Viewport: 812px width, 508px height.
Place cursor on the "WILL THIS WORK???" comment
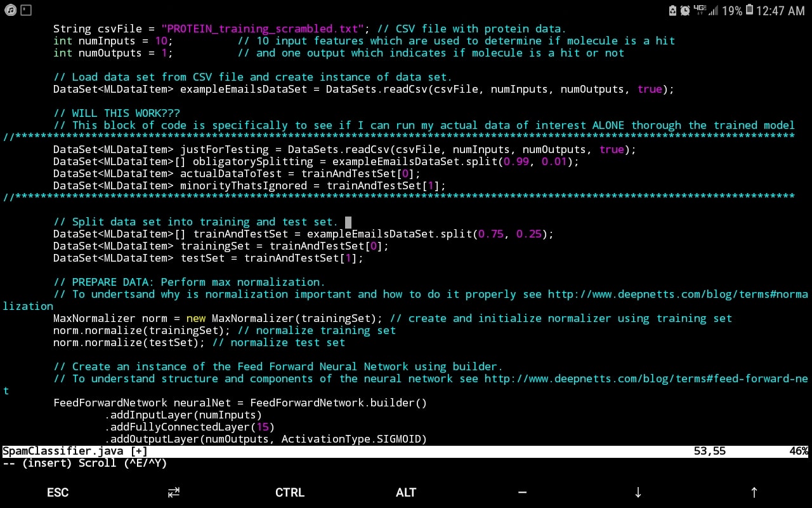[x=117, y=113]
